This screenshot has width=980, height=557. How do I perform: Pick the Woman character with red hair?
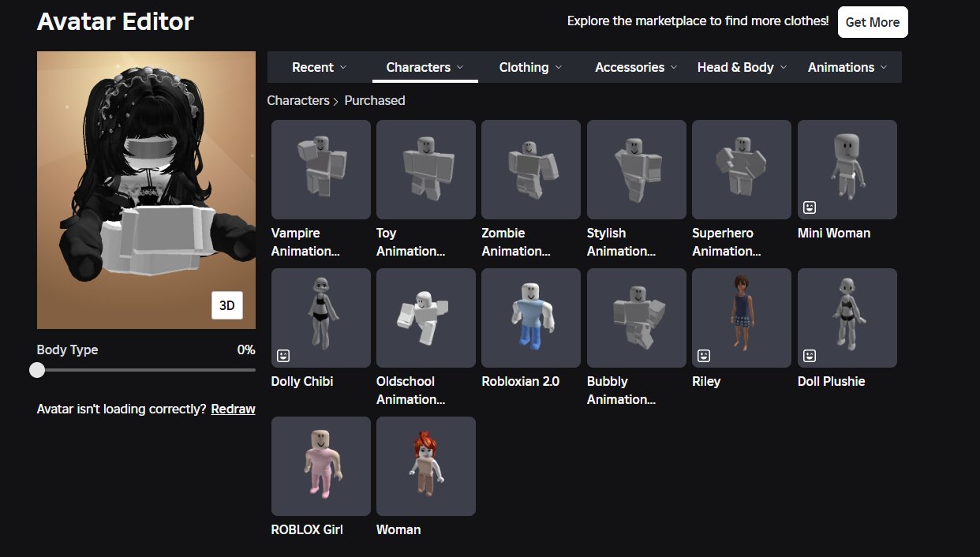click(x=426, y=466)
